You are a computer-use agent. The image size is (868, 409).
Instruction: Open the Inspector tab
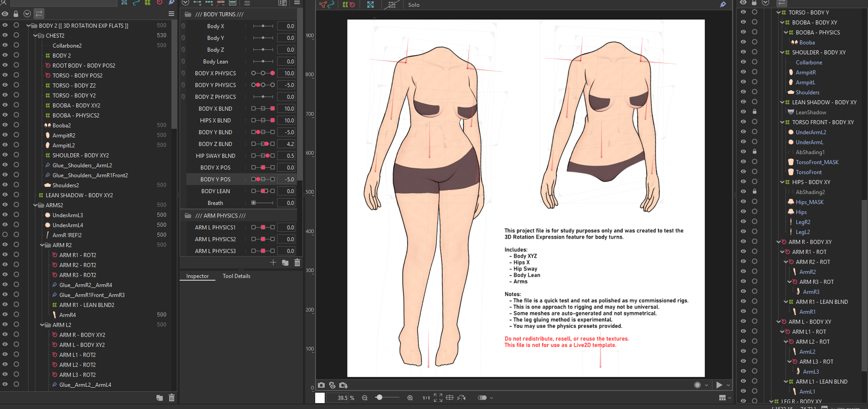click(x=198, y=276)
